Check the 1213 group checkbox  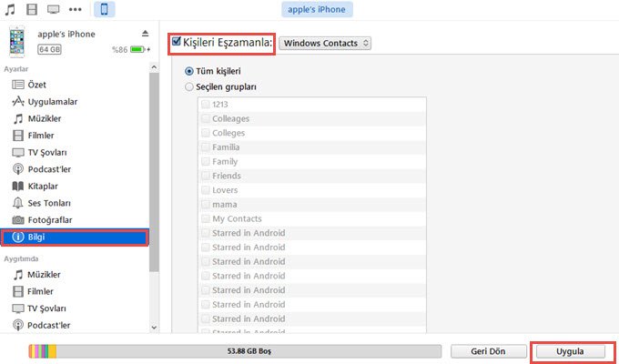tap(206, 105)
